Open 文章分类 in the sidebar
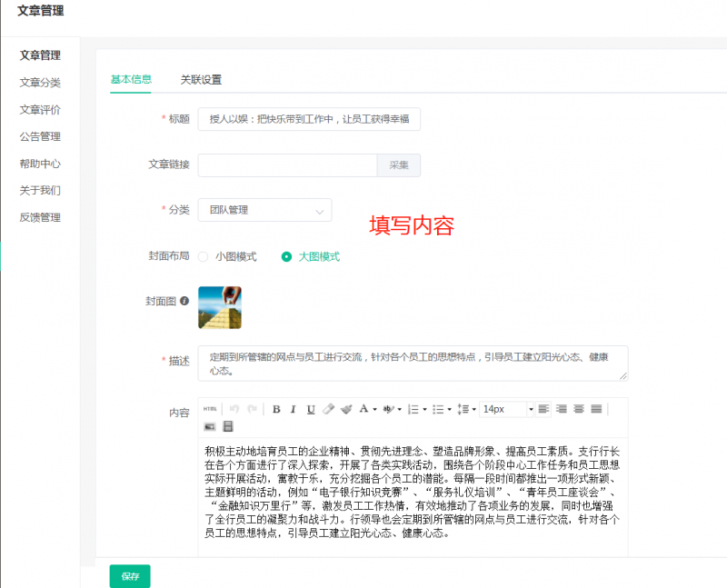Screen dimensions: 727x588 [x=40, y=83]
